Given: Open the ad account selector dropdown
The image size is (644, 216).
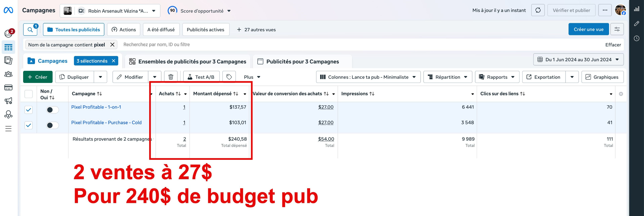Looking at the screenshot, I should (x=110, y=11).
